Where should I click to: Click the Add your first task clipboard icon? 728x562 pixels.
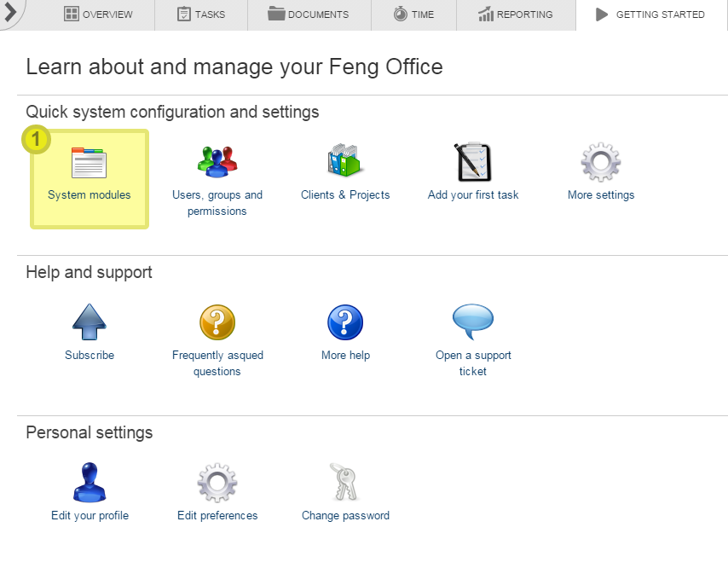tap(473, 162)
